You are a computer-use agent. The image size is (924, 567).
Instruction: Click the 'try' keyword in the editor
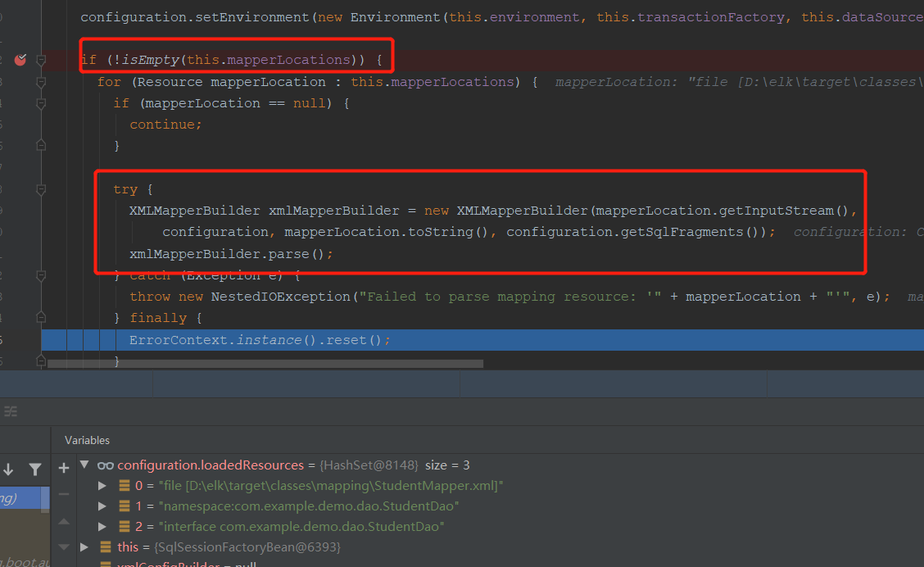[125, 189]
